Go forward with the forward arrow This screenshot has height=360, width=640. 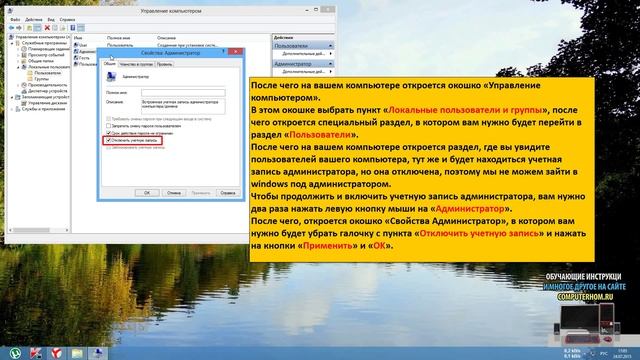[19, 28]
